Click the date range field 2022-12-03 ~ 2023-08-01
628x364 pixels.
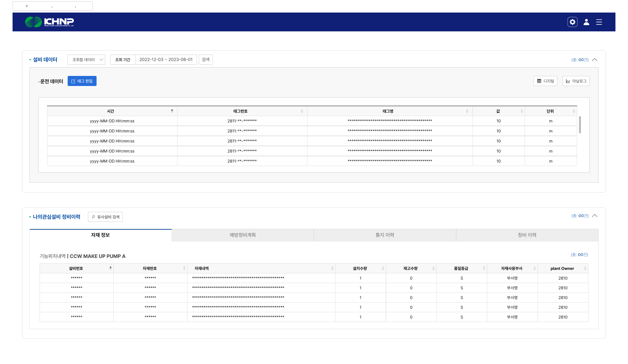166,60
